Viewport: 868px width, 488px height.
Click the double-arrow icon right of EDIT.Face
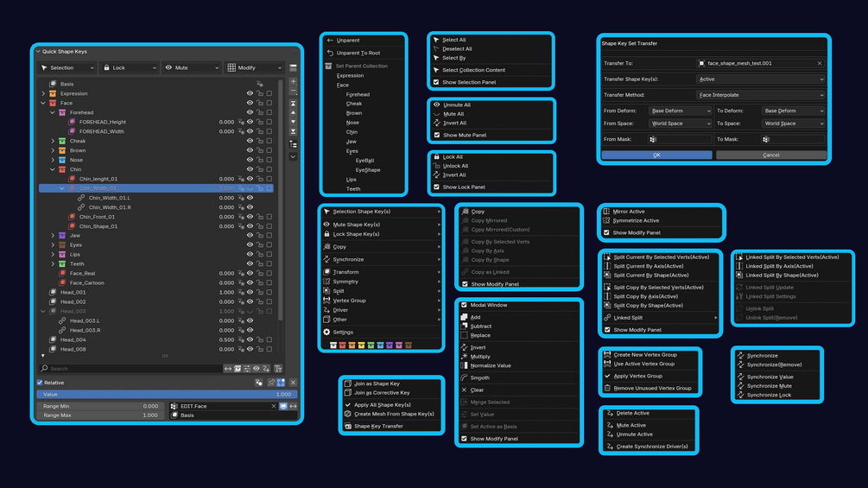click(x=293, y=406)
